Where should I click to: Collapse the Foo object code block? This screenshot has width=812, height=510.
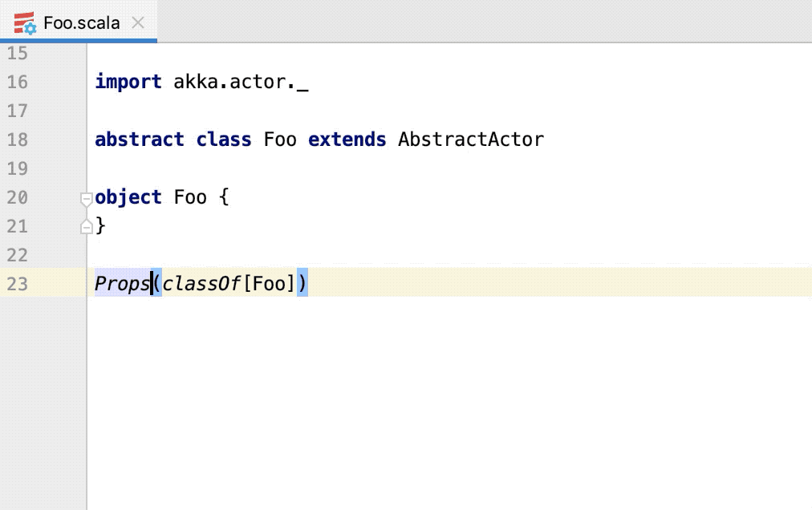[85, 197]
